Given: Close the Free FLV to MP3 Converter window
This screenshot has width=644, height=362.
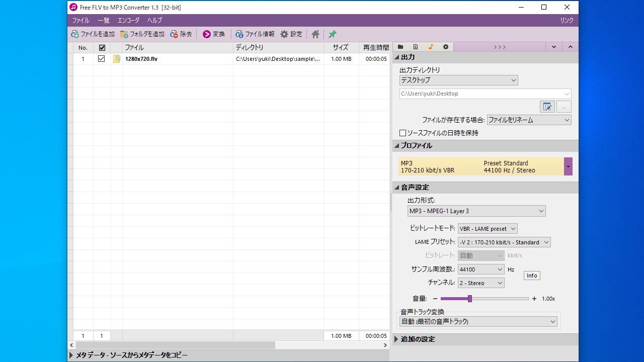Looking at the screenshot, I should pos(567,7).
